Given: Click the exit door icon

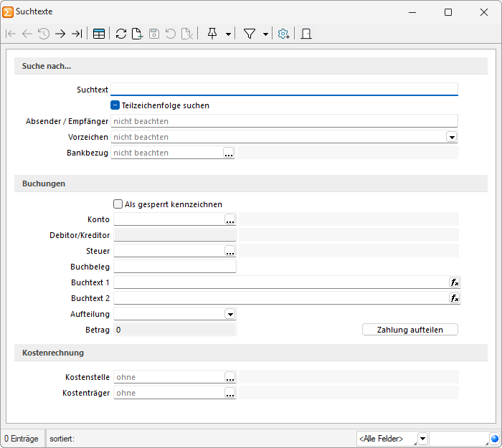Looking at the screenshot, I should [x=306, y=34].
